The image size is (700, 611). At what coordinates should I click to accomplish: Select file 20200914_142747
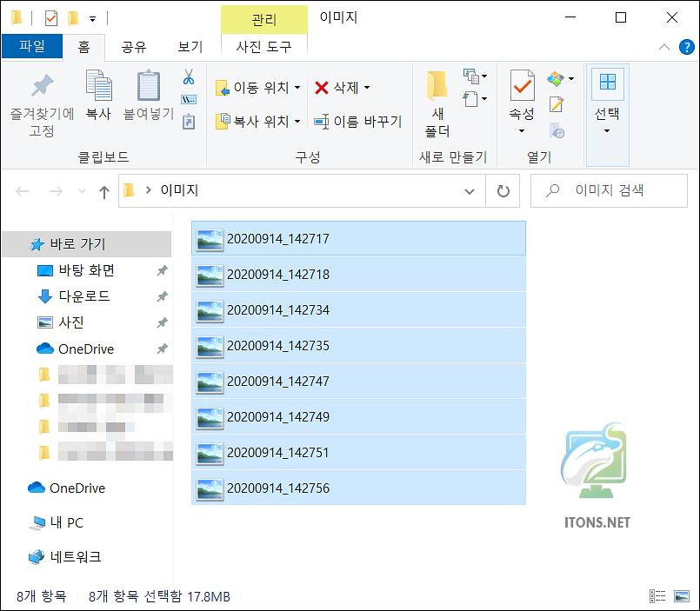[358, 382]
